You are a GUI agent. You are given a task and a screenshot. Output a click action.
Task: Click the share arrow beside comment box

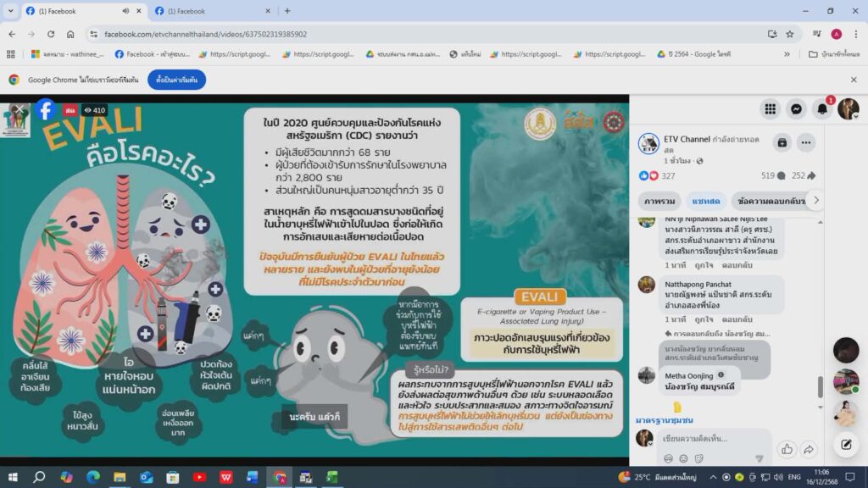pos(809,449)
